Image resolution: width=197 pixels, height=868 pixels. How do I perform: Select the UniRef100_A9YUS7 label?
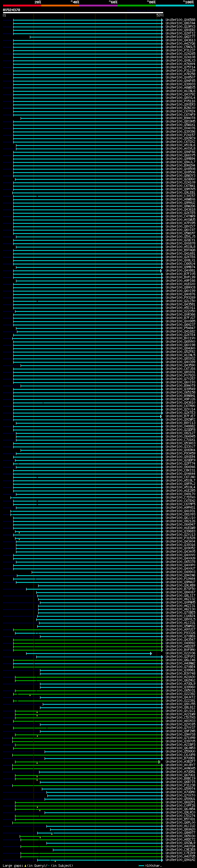pyautogui.click(x=180, y=629)
